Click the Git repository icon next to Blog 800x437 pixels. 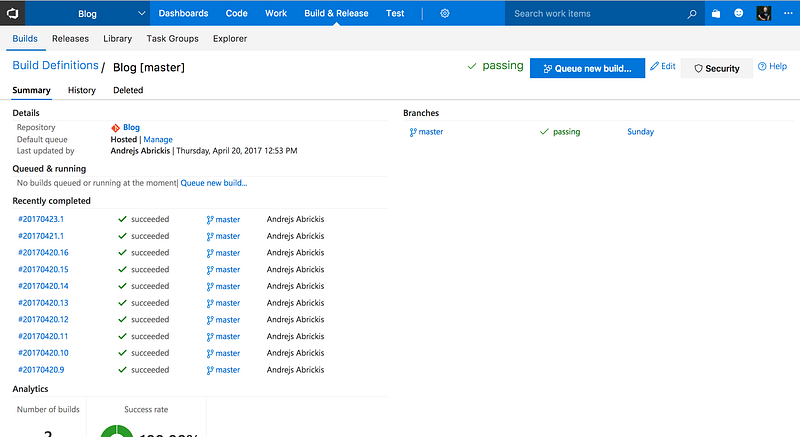click(x=115, y=127)
